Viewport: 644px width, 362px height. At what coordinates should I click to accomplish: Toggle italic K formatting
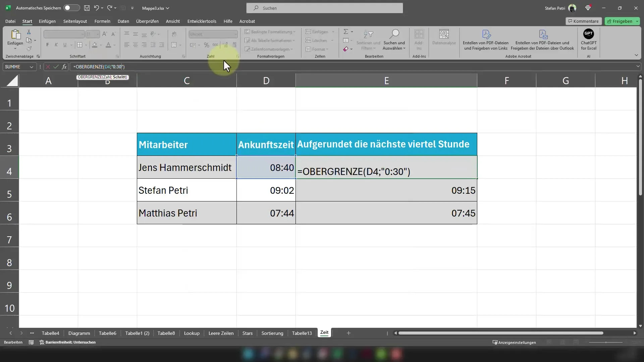click(56, 45)
